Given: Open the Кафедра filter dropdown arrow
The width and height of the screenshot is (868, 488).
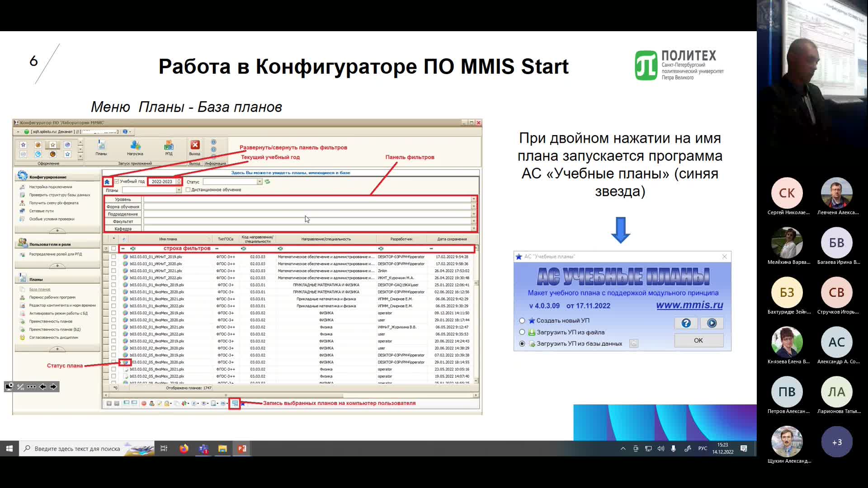Looking at the screenshot, I should [x=474, y=229].
